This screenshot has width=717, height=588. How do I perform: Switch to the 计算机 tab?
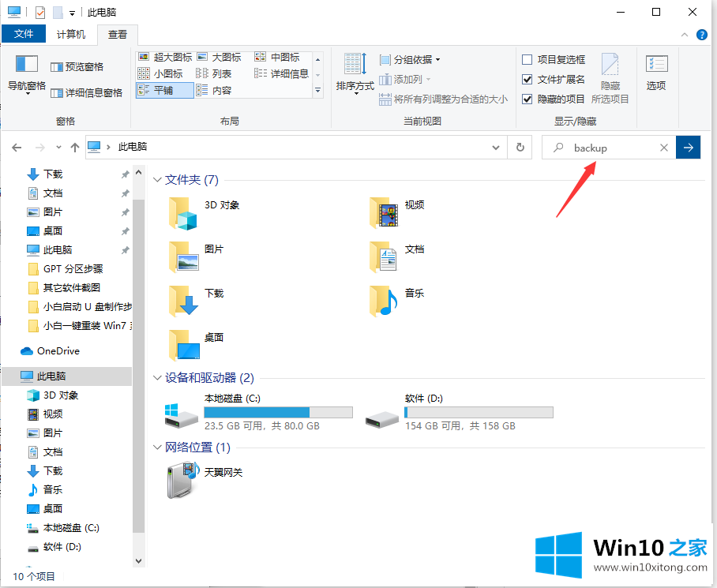pos(71,34)
